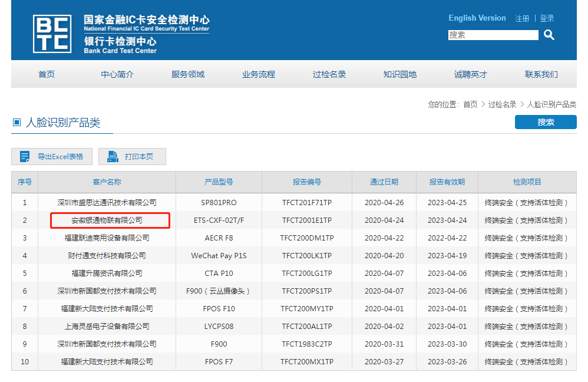The width and height of the screenshot is (588, 382).
Task: Click the 注册 register link
Action: pos(522,18)
